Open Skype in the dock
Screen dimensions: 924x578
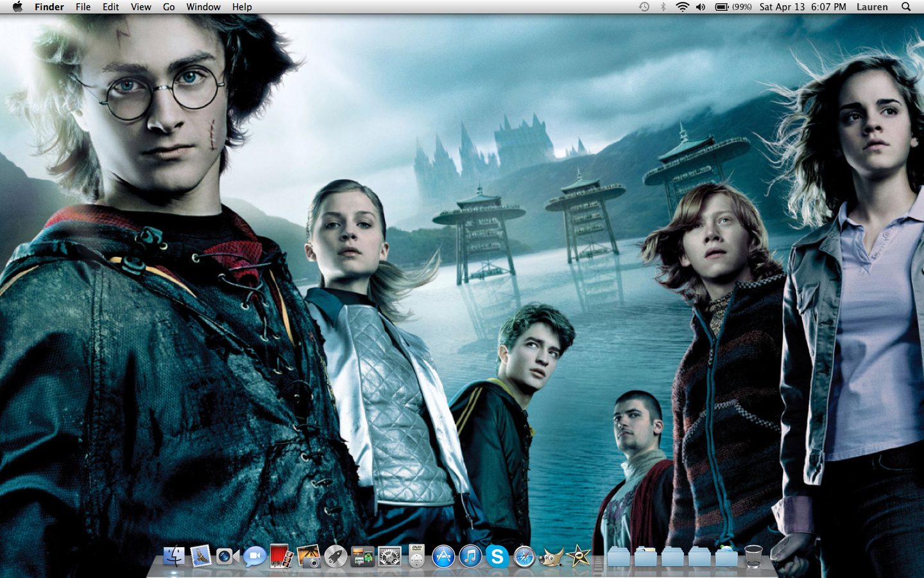(497, 556)
